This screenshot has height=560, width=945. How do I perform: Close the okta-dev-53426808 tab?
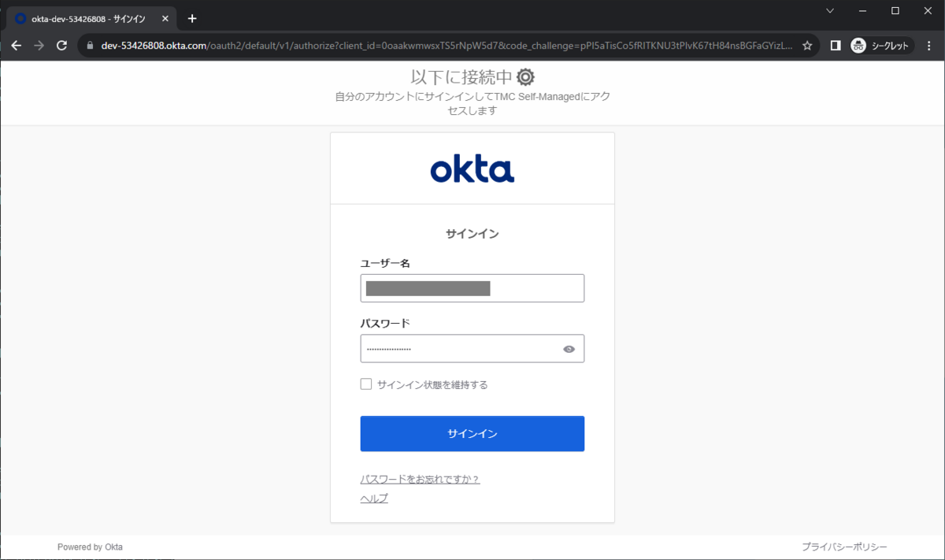[165, 18]
